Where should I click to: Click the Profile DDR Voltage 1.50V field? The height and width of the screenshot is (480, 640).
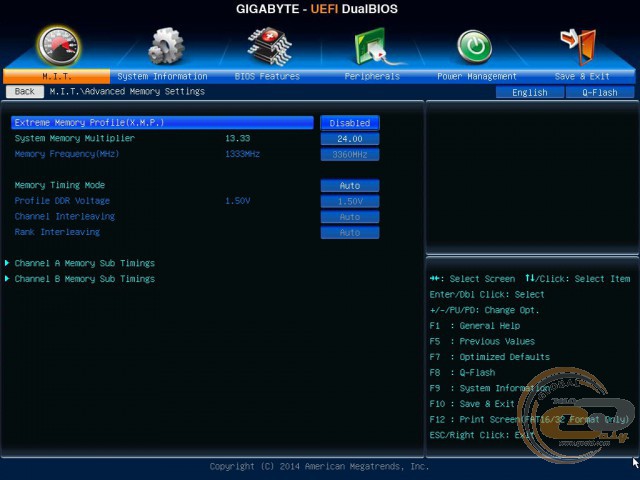coord(350,201)
